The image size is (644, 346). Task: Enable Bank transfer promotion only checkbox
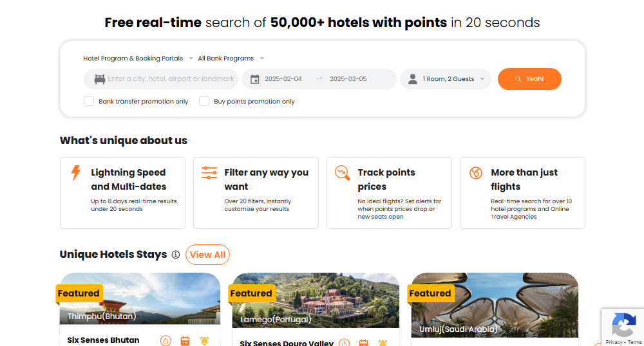(89, 101)
